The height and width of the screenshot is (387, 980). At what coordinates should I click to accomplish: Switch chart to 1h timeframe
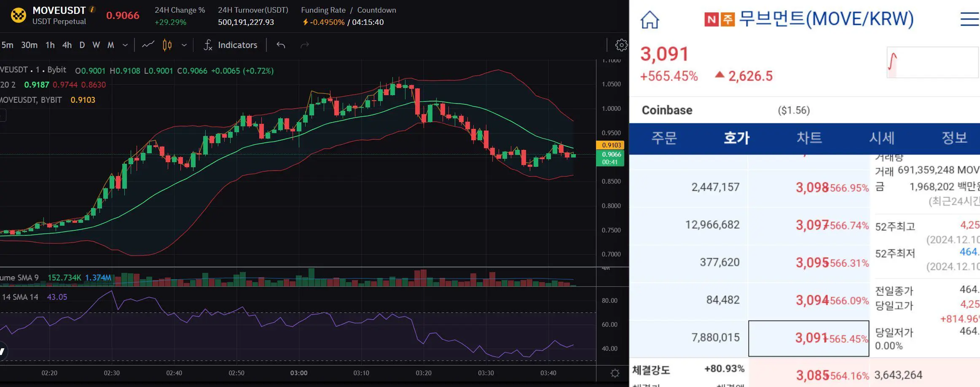tap(50, 45)
